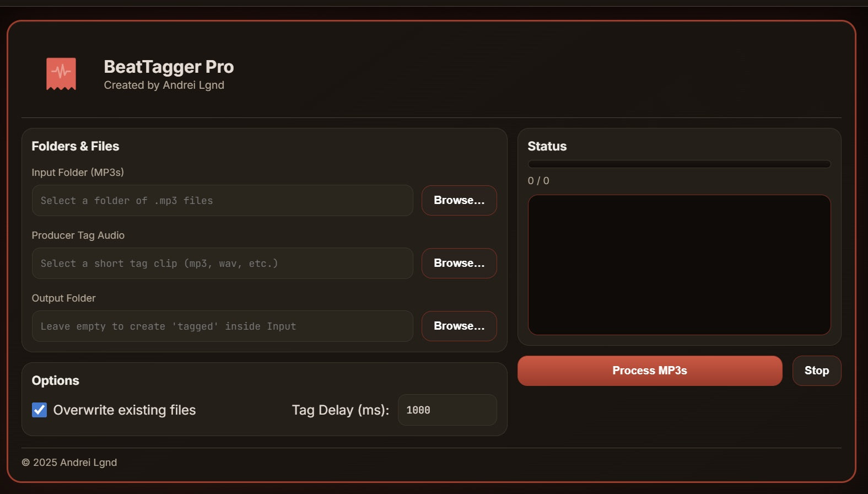Image resolution: width=868 pixels, height=494 pixels.
Task: Click the "Folders & Files" section heading
Action: coord(76,146)
